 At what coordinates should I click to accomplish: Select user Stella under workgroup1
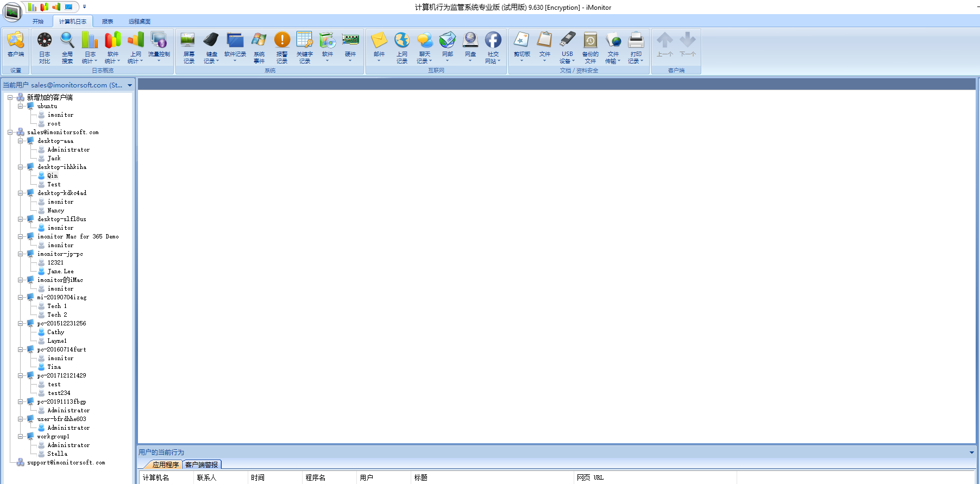pyautogui.click(x=57, y=454)
